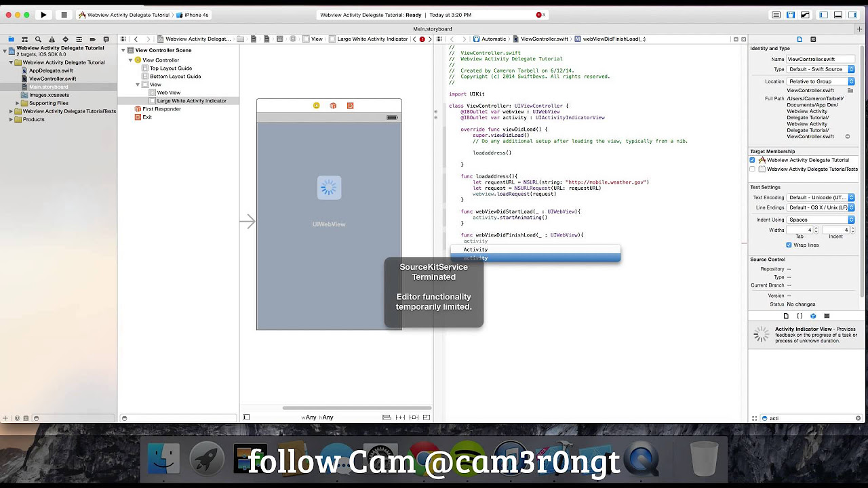
Task: Add a new assistant editor pane
Action: (736, 39)
